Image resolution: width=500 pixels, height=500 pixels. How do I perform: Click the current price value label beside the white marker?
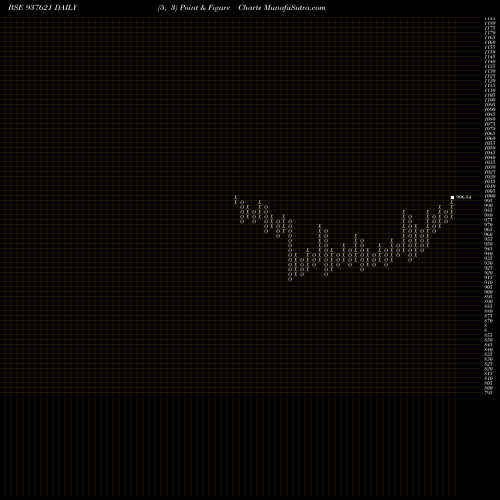tap(464, 197)
